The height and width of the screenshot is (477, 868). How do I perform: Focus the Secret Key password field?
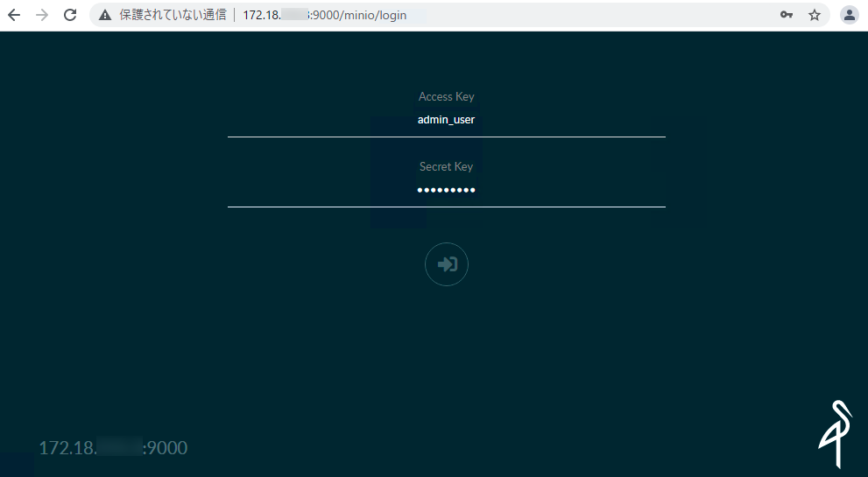click(446, 190)
